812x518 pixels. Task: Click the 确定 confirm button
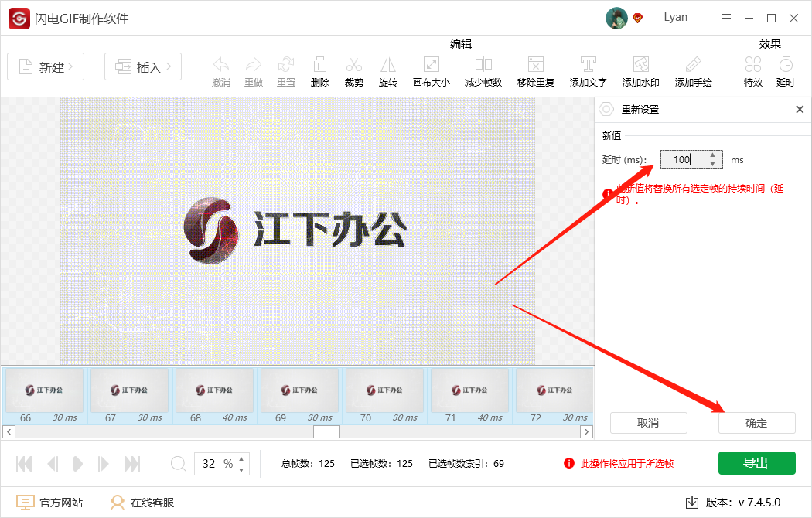[756, 423]
